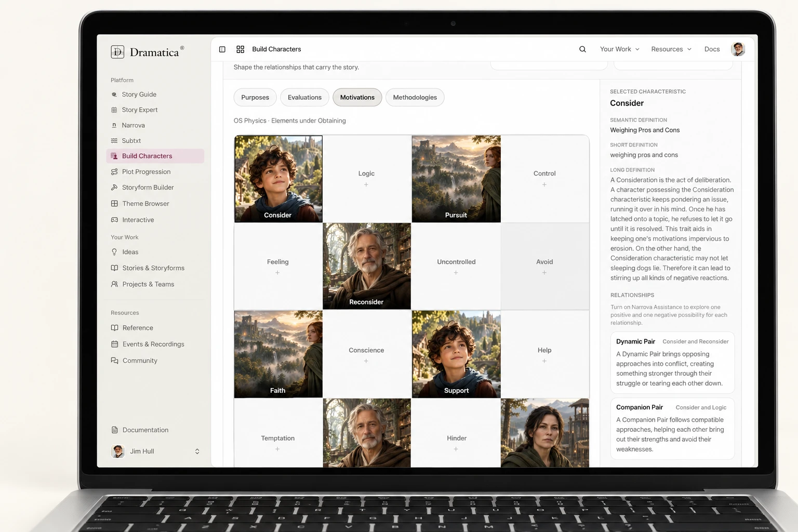Viewport: 798px width, 532px height.
Task: Click the Story Guide sidebar icon
Action: [x=114, y=95]
